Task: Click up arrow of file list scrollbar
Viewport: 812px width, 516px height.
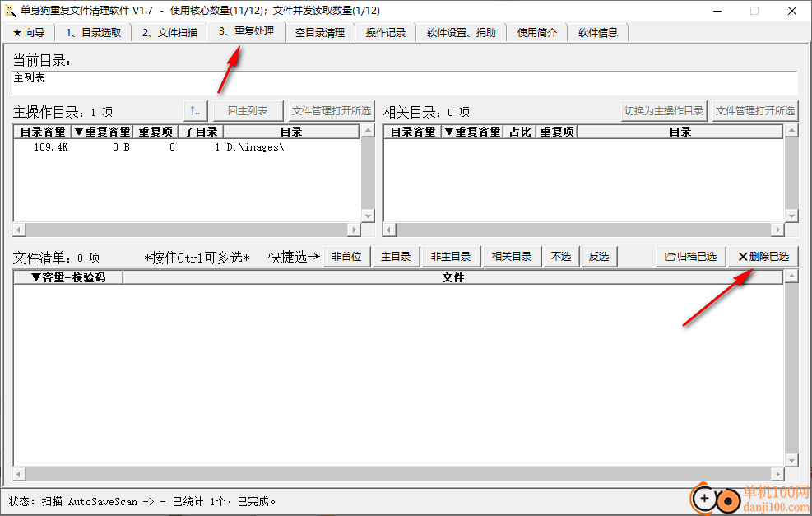Action: (x=791, y=277)
